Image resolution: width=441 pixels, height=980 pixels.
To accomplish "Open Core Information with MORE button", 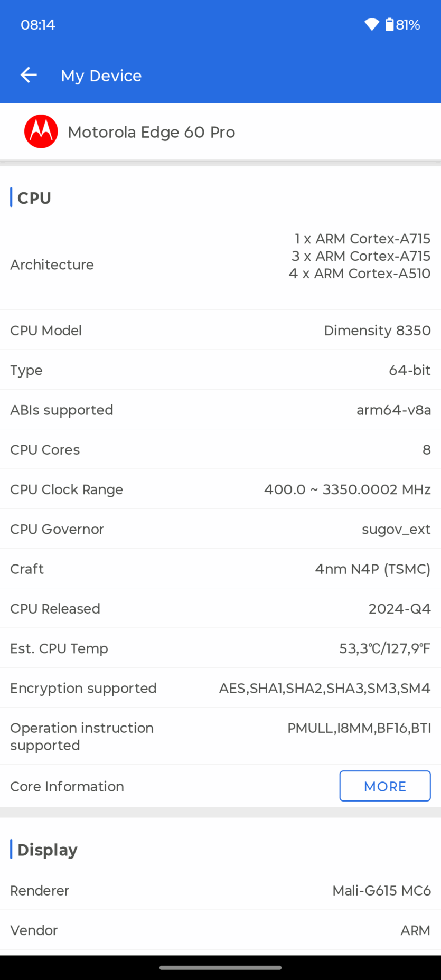I will click(x=384, y=786).
